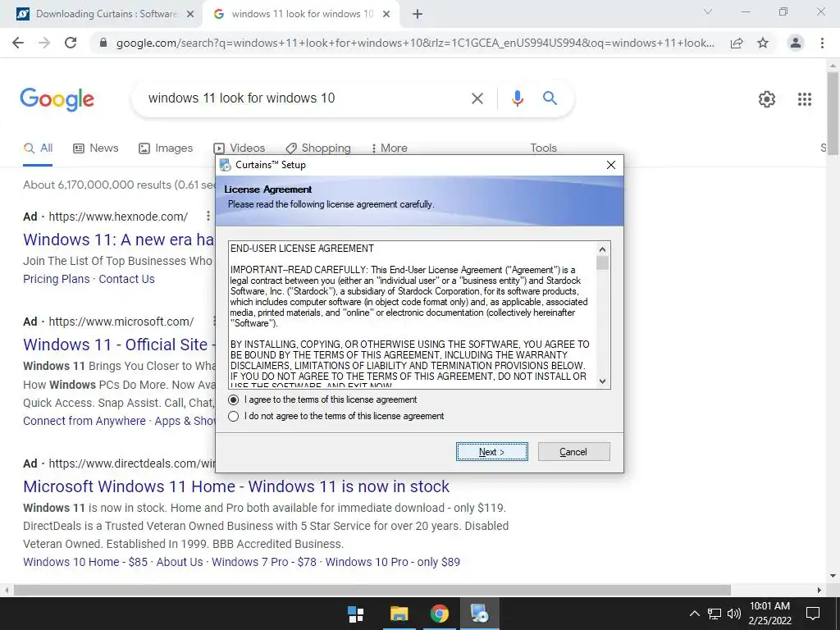Open Google settings gear
Image resolution: width=840 pixels, height=630 pixels.
click(767, 99)
